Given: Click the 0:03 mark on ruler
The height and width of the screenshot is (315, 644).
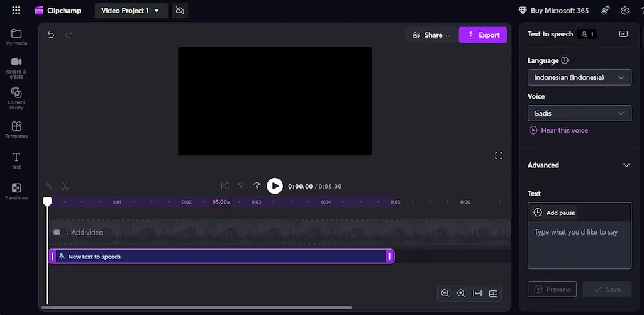Looking at the screenshot, I should click(x=257, y=202).
